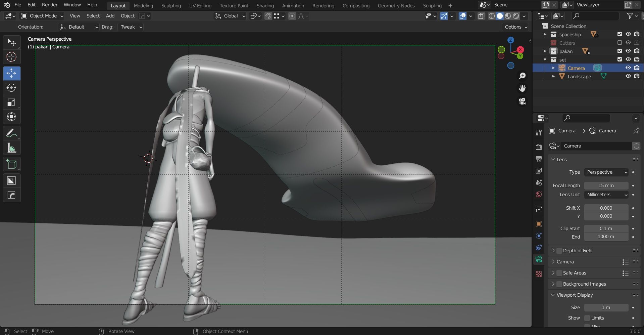Activate the Measure tool

[11, 148]
